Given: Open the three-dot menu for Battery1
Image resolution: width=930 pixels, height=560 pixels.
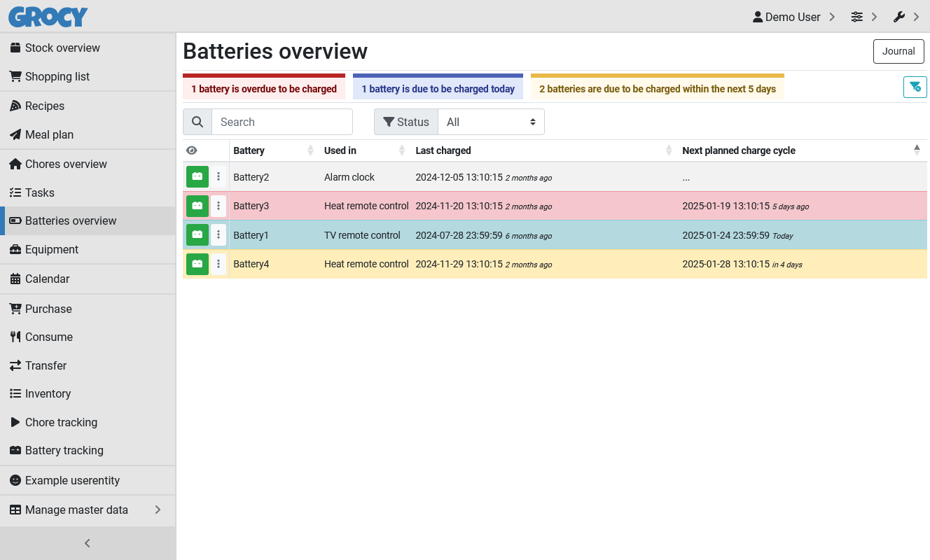Looking at the screenshot, I should tap(218, 235).
